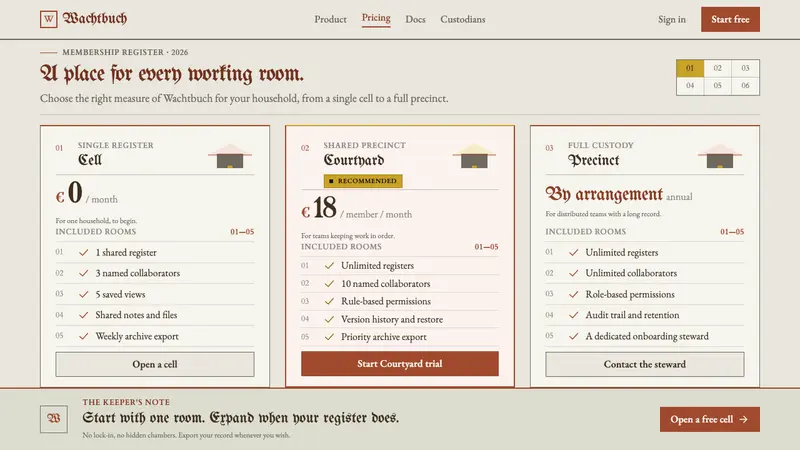Click the Cell card 01—05 range label

(x=242, y=232)
